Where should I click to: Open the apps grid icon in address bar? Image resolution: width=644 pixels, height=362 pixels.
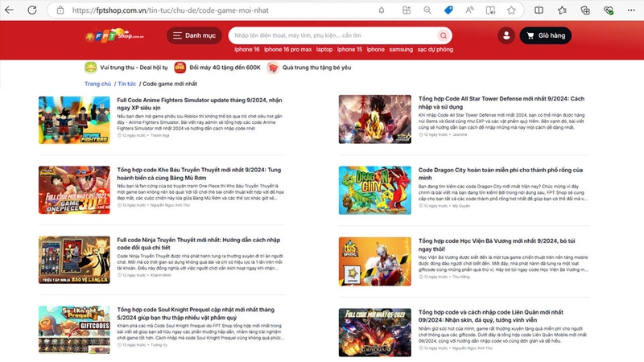click(407, 10)
